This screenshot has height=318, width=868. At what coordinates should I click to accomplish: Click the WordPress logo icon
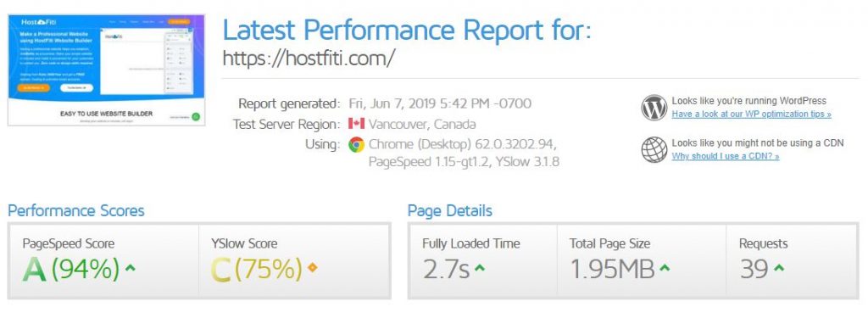[654, 108]
